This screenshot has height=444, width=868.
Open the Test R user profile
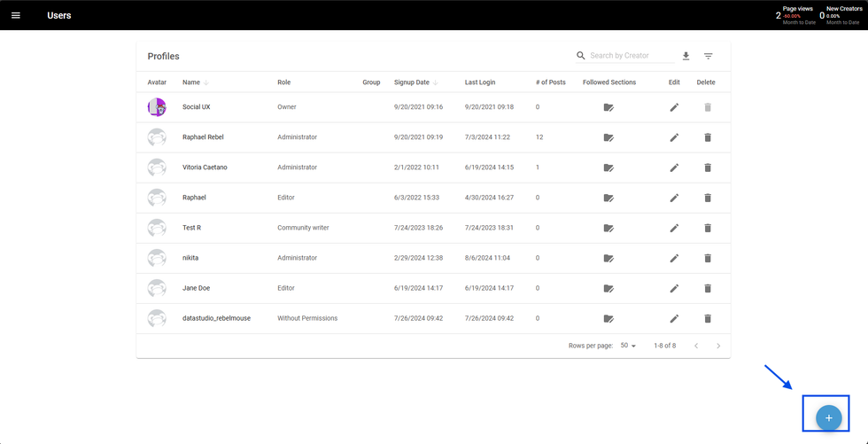(191, 228)
